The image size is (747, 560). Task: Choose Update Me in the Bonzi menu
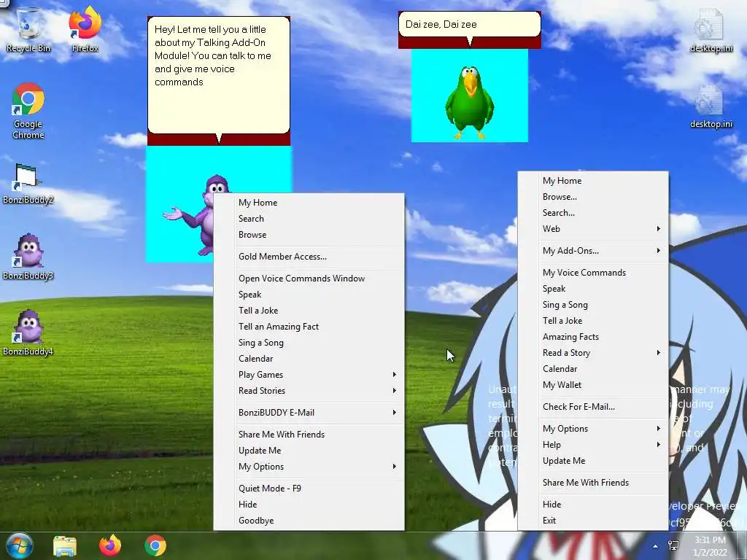[x=309, y=451]
